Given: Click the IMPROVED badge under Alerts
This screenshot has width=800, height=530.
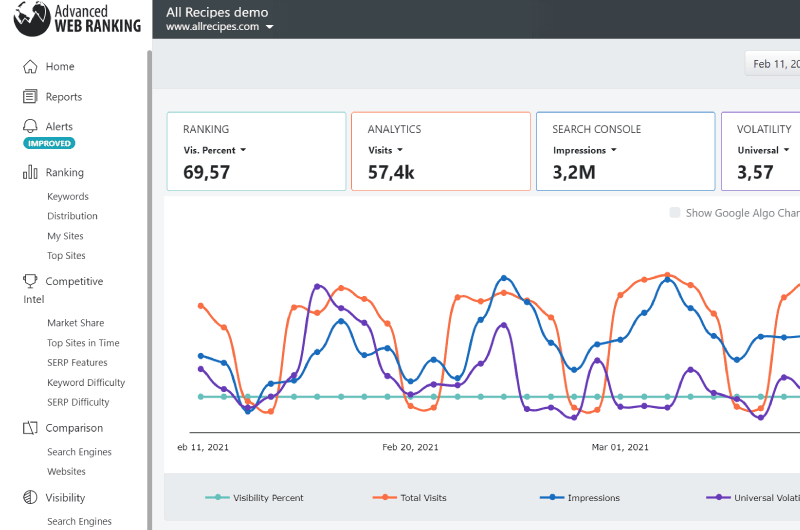Looking at the screenshot, I should [49, 143].
